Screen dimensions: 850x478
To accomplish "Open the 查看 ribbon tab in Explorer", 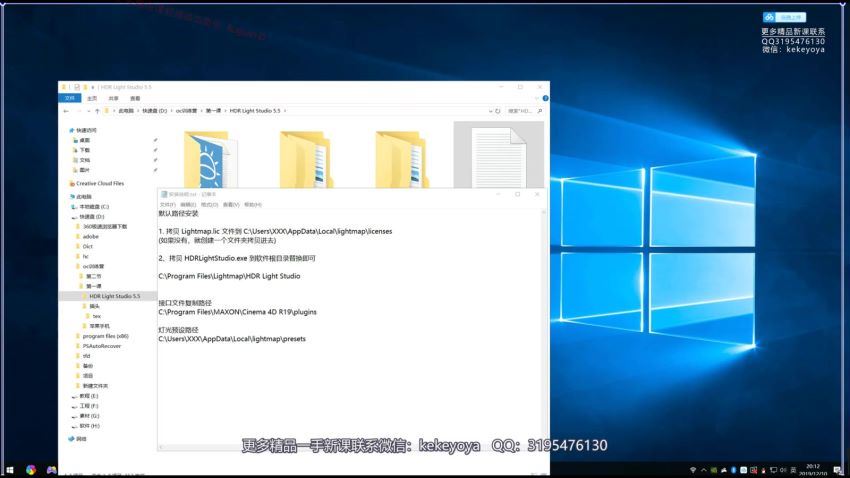I will point(135,98).
